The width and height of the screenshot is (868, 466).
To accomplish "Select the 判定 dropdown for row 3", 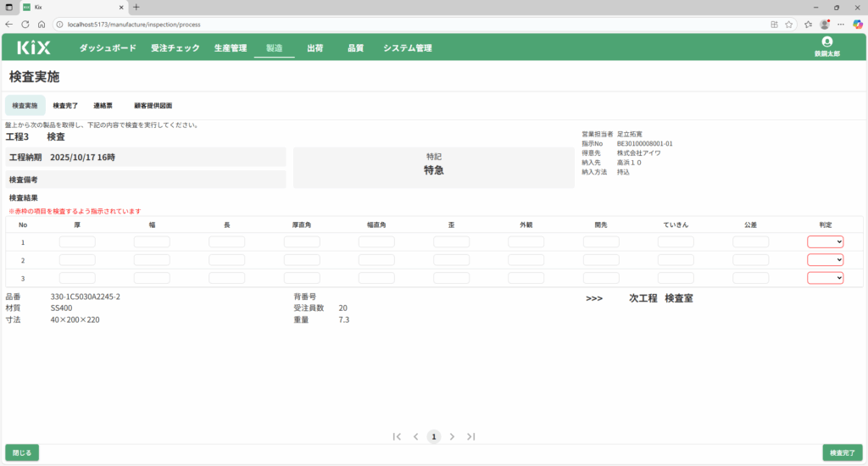I will click(825, 278).
